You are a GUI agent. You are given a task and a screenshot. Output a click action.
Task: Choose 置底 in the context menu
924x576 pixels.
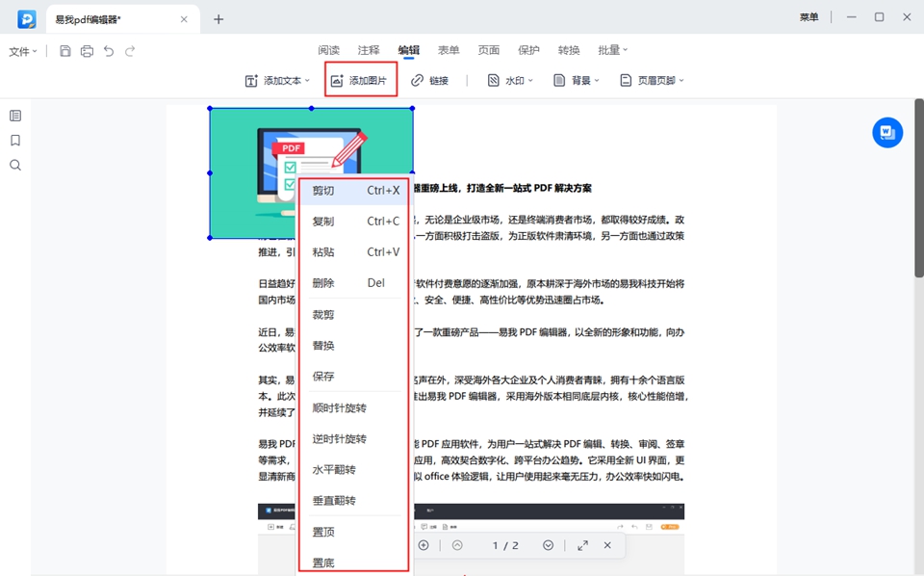tap(353, 563)
